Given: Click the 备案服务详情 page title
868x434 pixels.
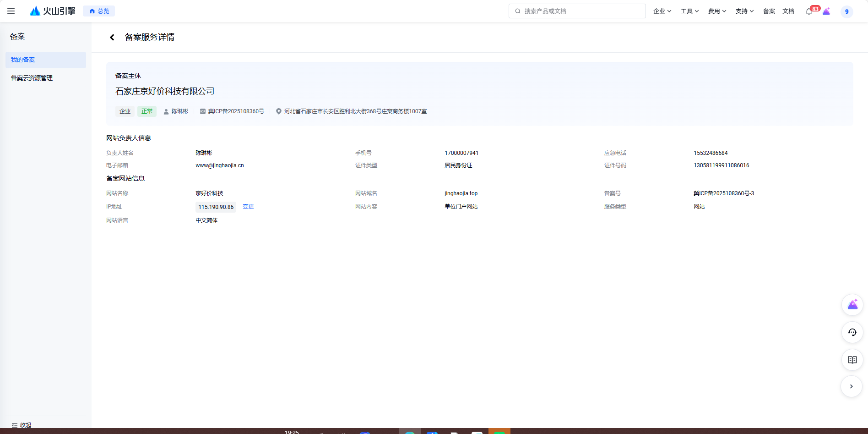Looking at the screenshot, I should tap(150, 37).
